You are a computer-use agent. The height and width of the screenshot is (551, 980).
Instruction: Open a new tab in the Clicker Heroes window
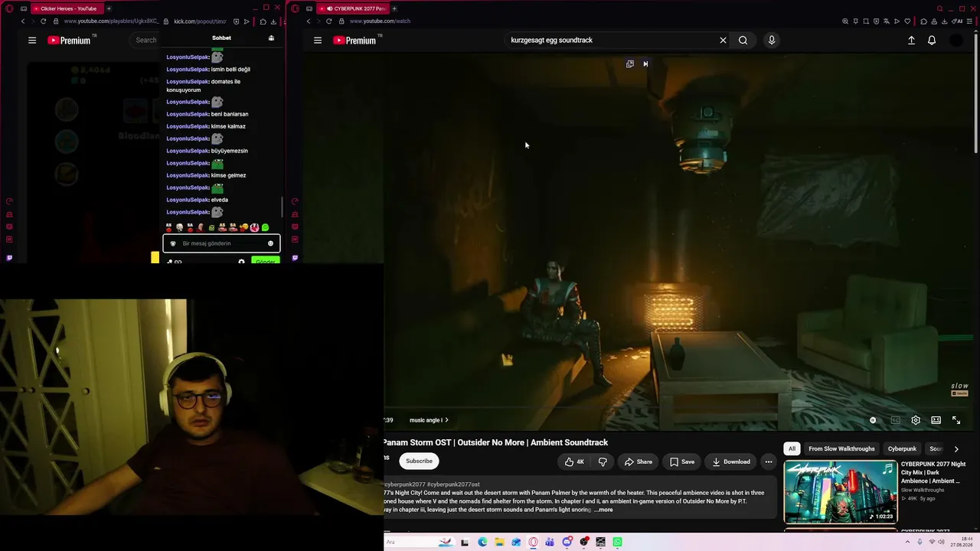point(109,8)
